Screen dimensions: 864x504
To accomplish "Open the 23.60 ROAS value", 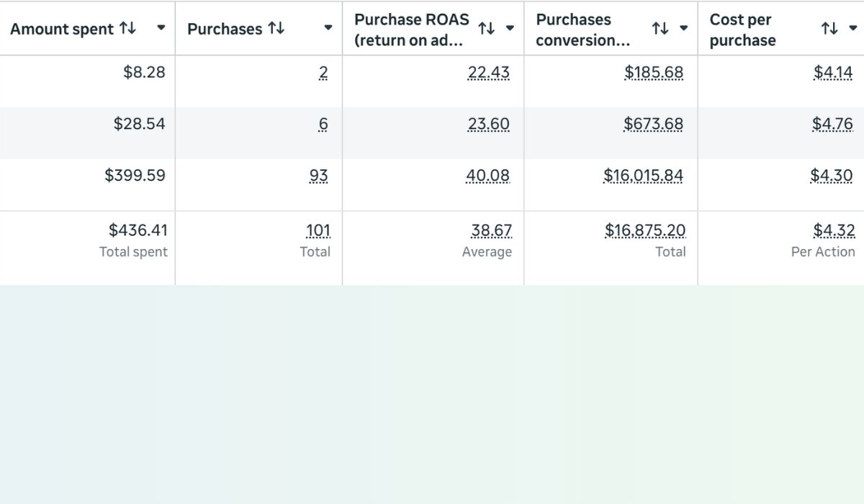I will click(488, 125).
